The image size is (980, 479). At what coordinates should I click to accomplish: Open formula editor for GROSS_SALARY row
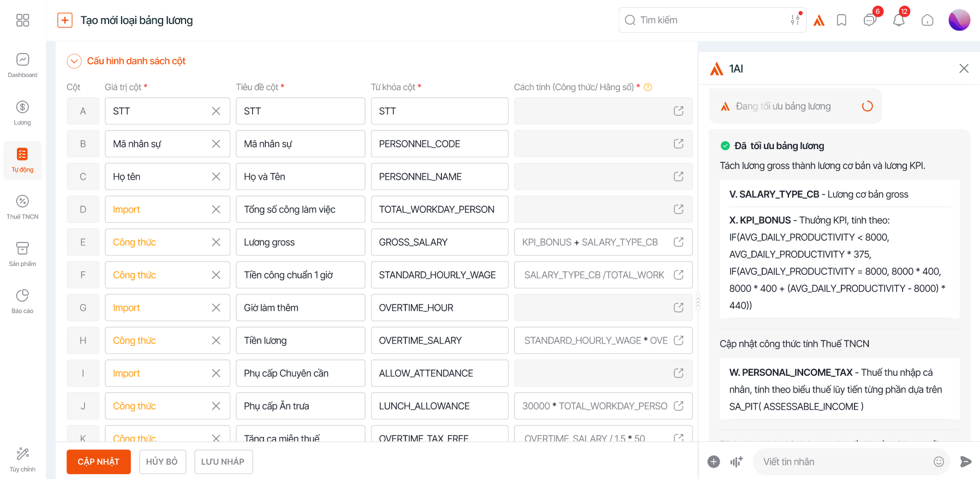[x=679, y=242]
